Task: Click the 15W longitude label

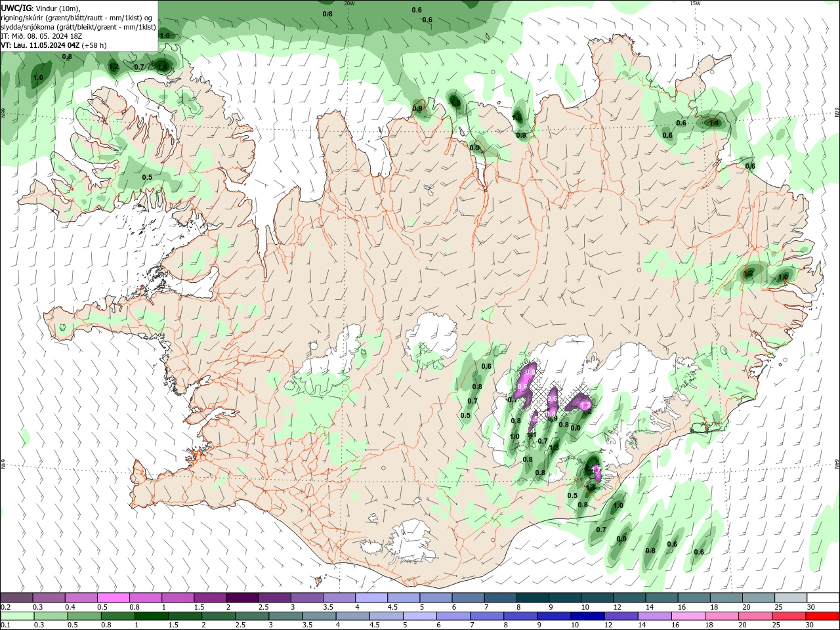Action: click(x=695, y=3)
